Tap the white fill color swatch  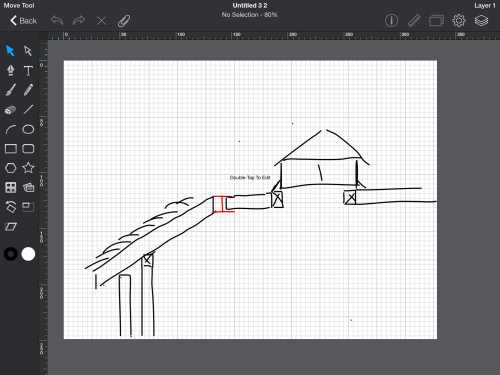point(28,254)
